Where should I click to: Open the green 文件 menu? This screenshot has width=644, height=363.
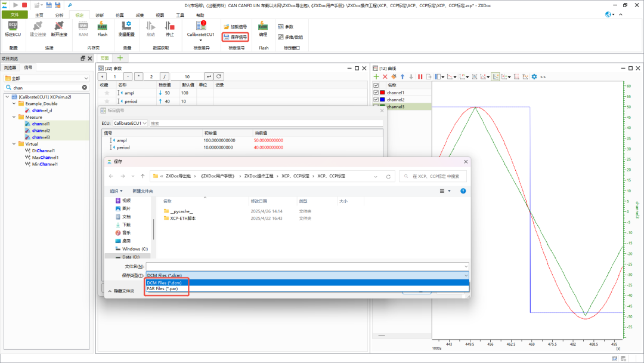pos(15,15)
